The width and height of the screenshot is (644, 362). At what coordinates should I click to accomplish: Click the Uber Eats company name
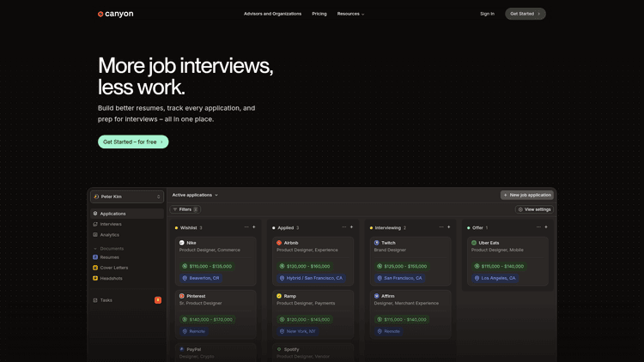tap(489, 243)
